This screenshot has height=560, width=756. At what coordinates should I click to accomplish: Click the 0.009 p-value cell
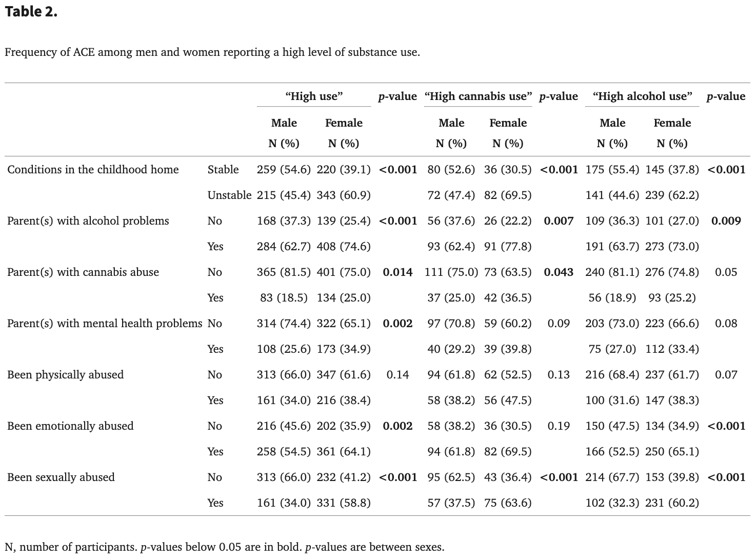pyautogui.click(x=726, y=221)
